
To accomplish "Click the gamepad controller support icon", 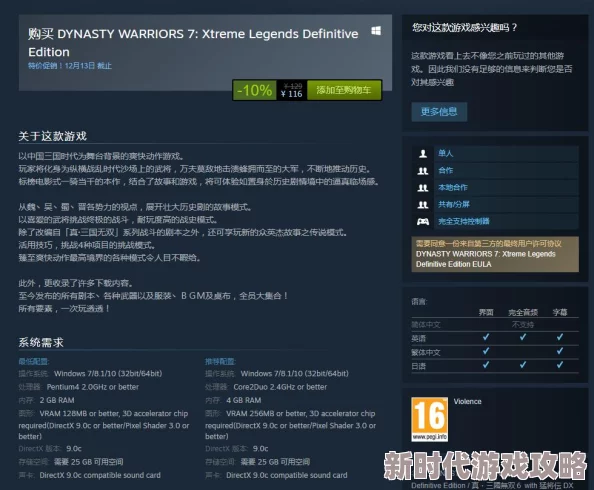I will coord(423,221).
